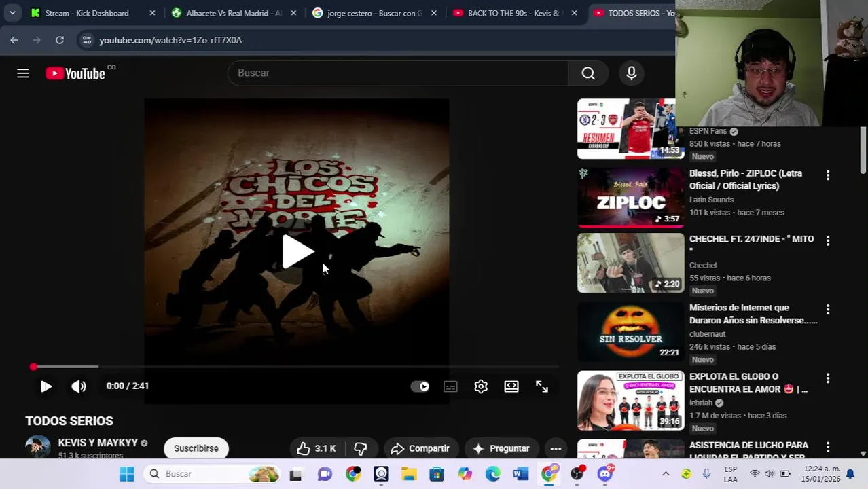Open the CHECHEL FT. 247INDE thumbnail
Image resolution: width=868 pixels, height=489 pixels.
point(631,264)
